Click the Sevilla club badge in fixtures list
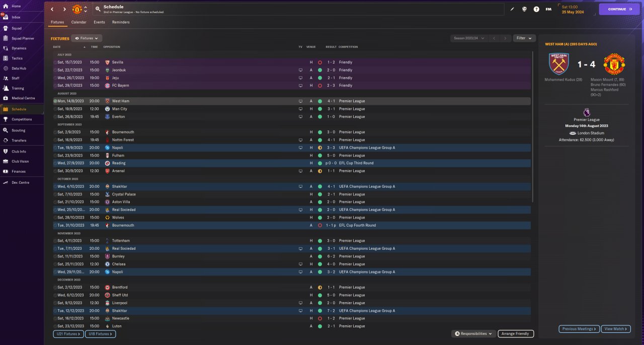The image size is (644, 345). (107, 62)
